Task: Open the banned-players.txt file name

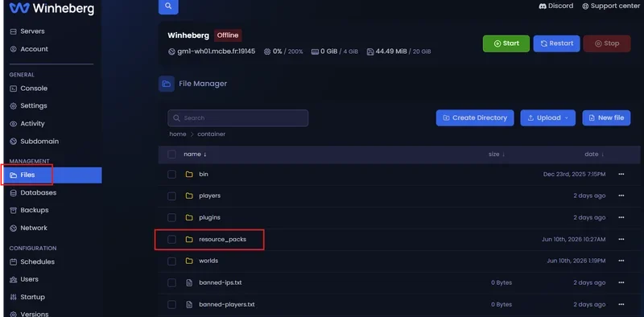Action: (x=227, y=305)
